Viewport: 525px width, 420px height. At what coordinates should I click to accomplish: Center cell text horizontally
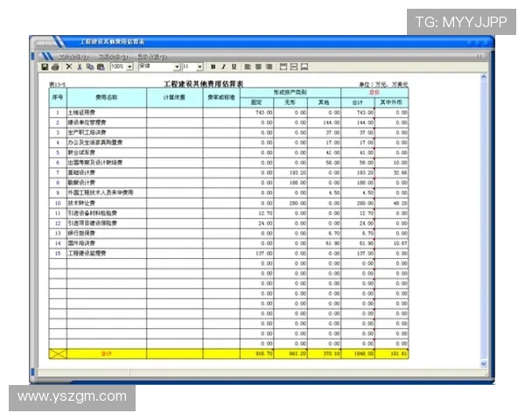pos(258,66)
